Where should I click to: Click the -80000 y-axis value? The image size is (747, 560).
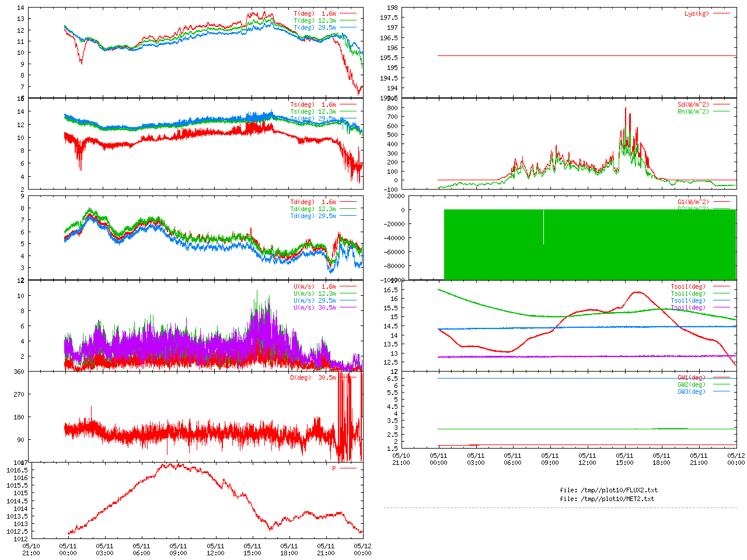coord(393,266)
